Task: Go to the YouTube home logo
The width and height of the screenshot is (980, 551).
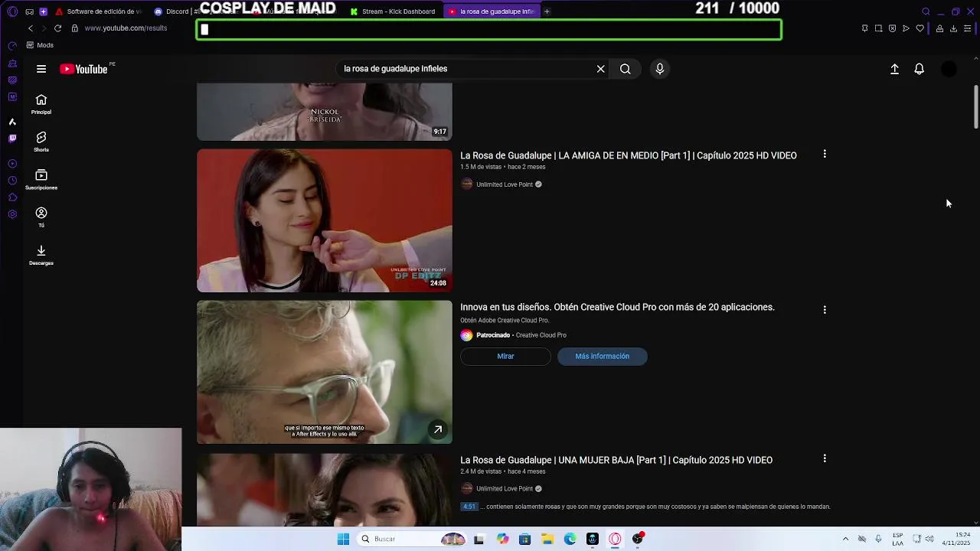Action: coord(83,69)
